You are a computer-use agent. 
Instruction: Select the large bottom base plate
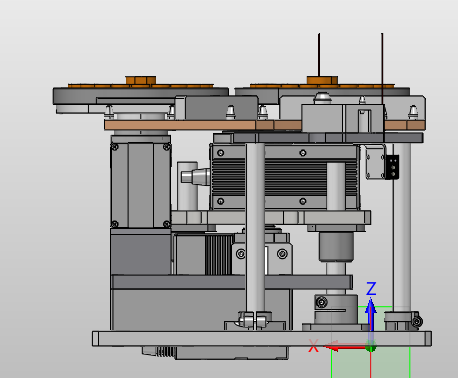(262, 339)
